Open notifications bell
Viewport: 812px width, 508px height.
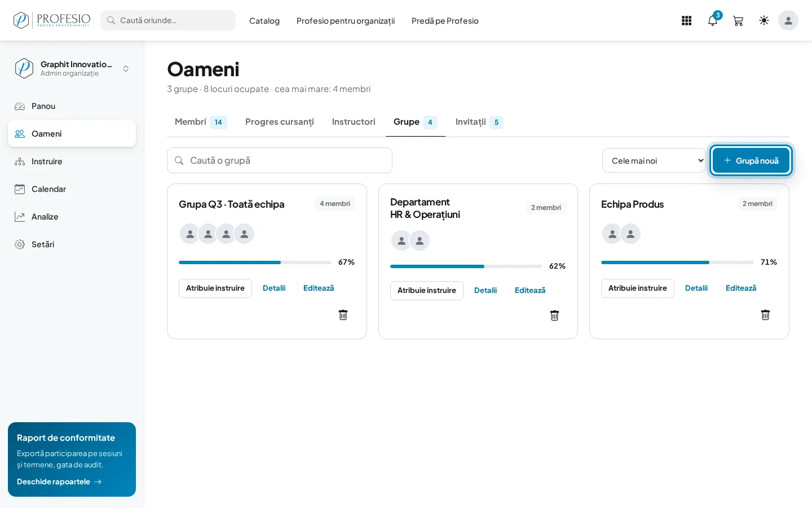pyautogui.click(x=713, y=21)
